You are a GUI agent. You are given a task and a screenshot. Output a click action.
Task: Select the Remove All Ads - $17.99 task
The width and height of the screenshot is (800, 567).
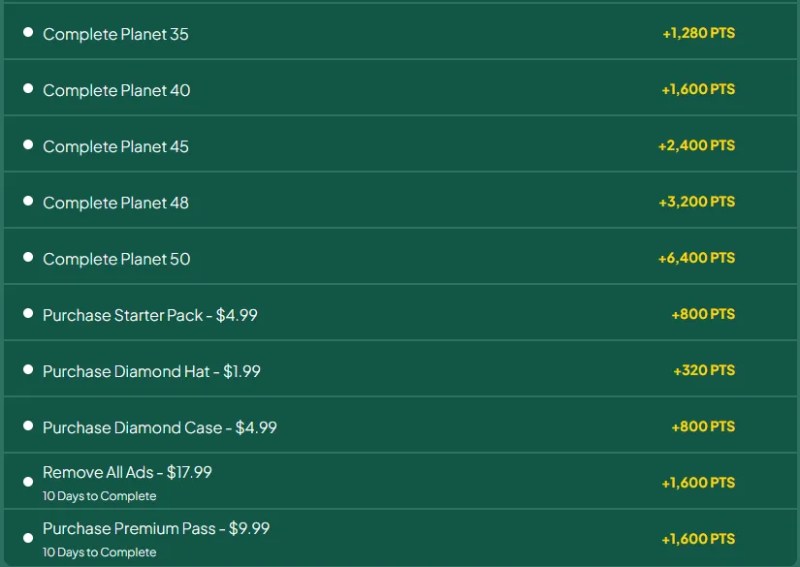click(x=127, y=472)
